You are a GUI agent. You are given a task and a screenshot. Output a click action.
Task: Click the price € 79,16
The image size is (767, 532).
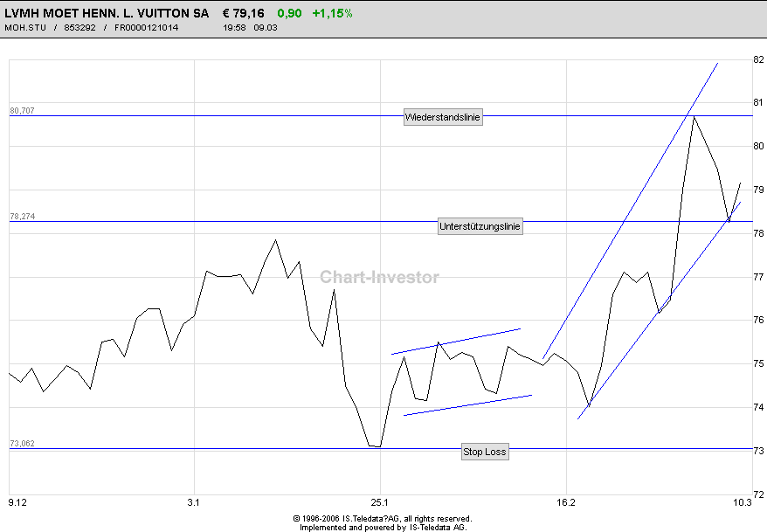243,13
